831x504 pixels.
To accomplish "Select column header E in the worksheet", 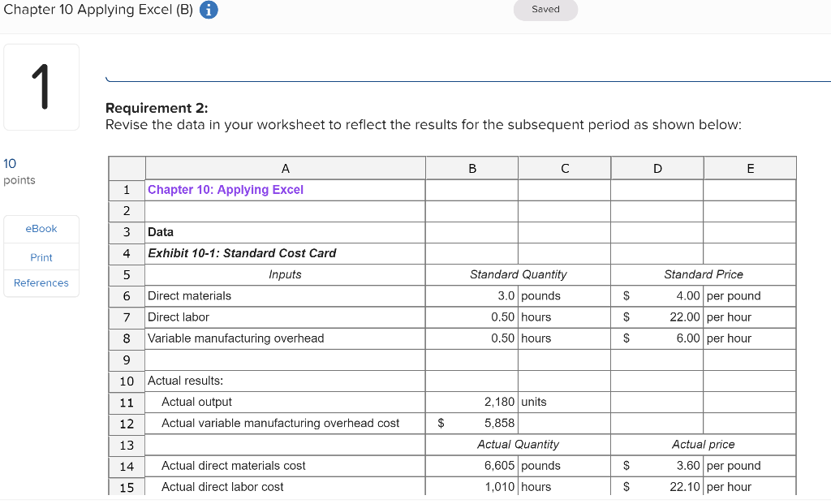I will point(749,167).
